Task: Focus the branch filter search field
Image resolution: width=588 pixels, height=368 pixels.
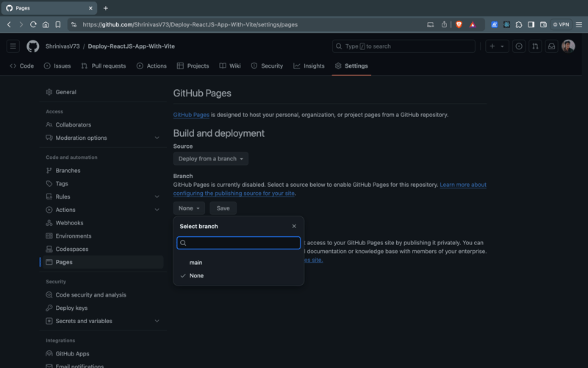Action: [x=238, y=243]
